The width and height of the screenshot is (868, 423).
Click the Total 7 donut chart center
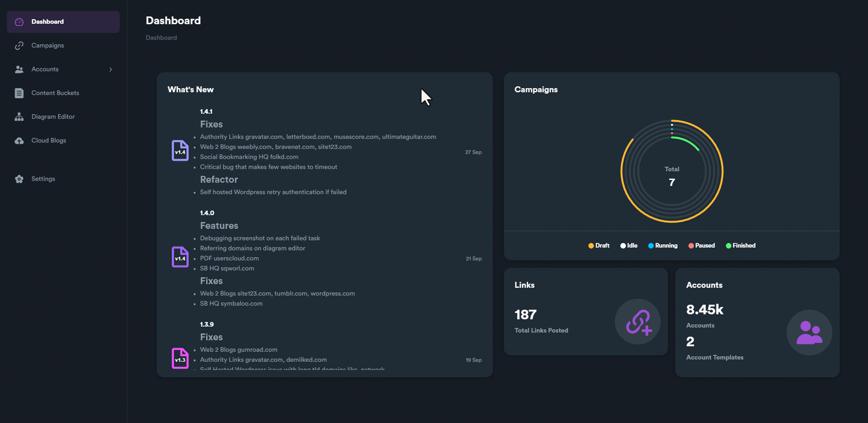[672, 176]
